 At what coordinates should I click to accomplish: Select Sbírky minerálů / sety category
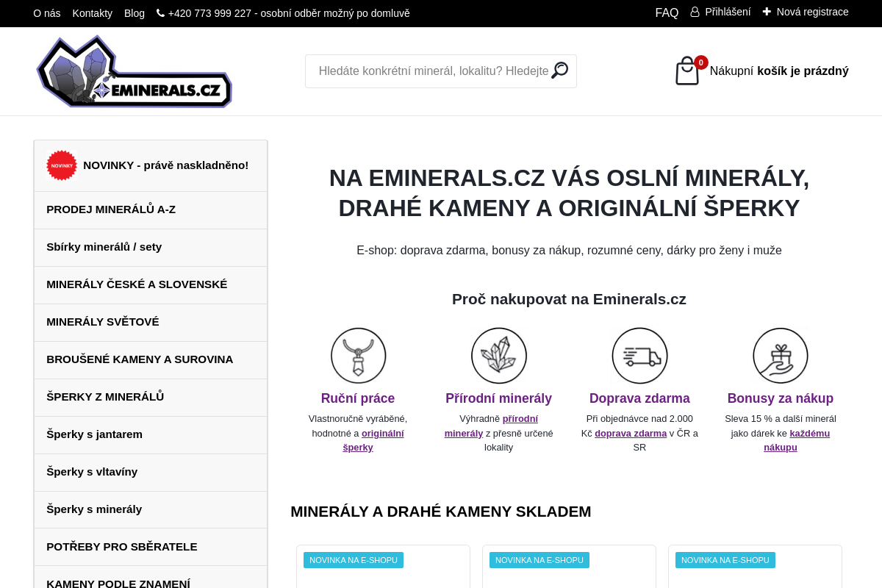pyautogui.click(x=151, y=248)
